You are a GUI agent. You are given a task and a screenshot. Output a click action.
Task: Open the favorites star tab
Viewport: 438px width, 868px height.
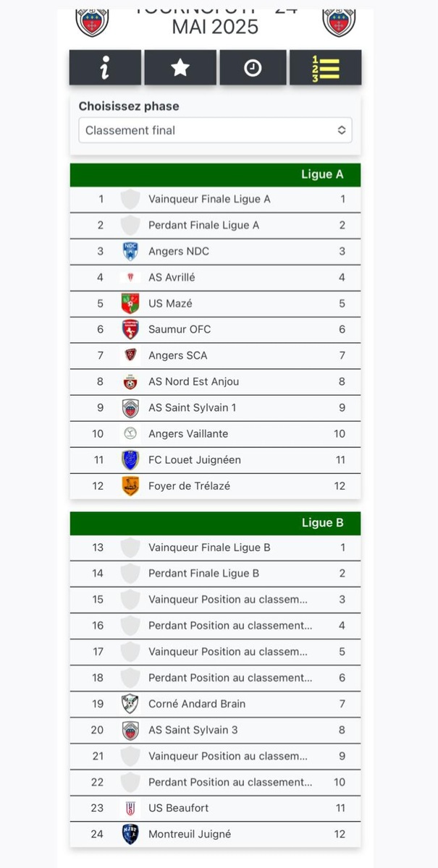180,68
